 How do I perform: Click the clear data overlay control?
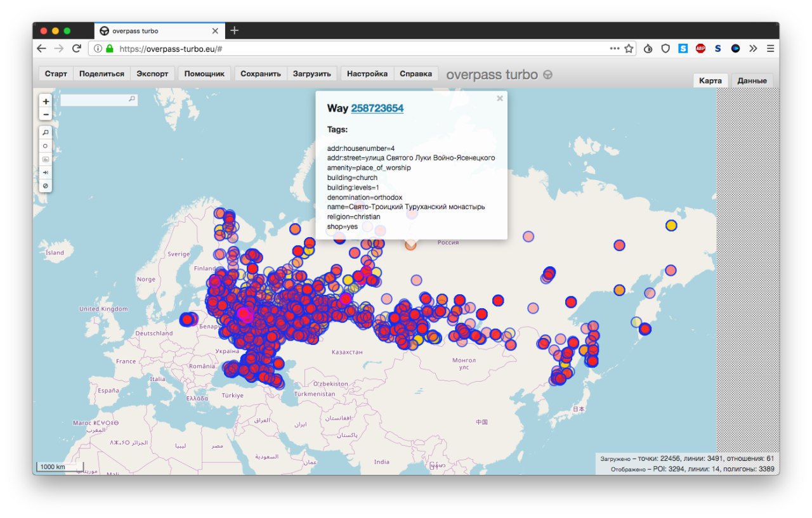tap(46, 186)
